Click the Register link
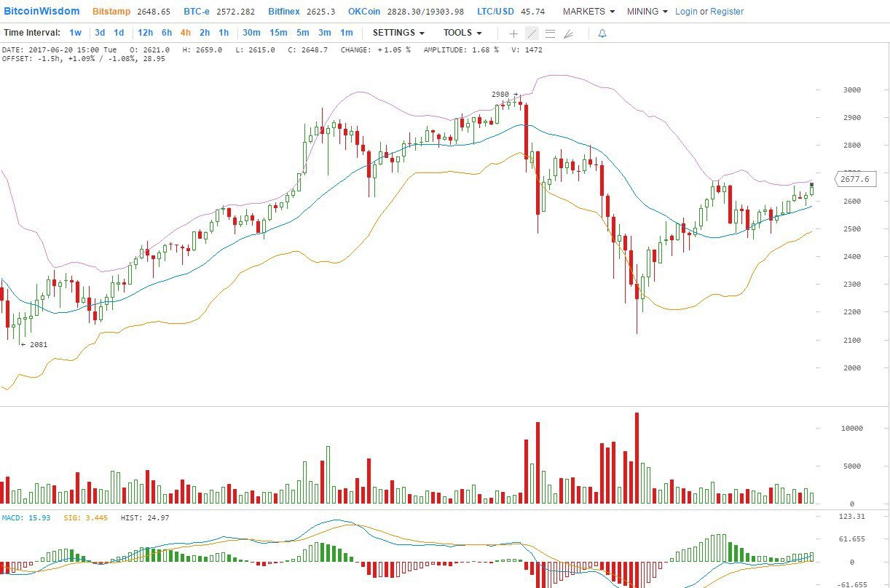 pyautogui.click(x=727, y=12)
